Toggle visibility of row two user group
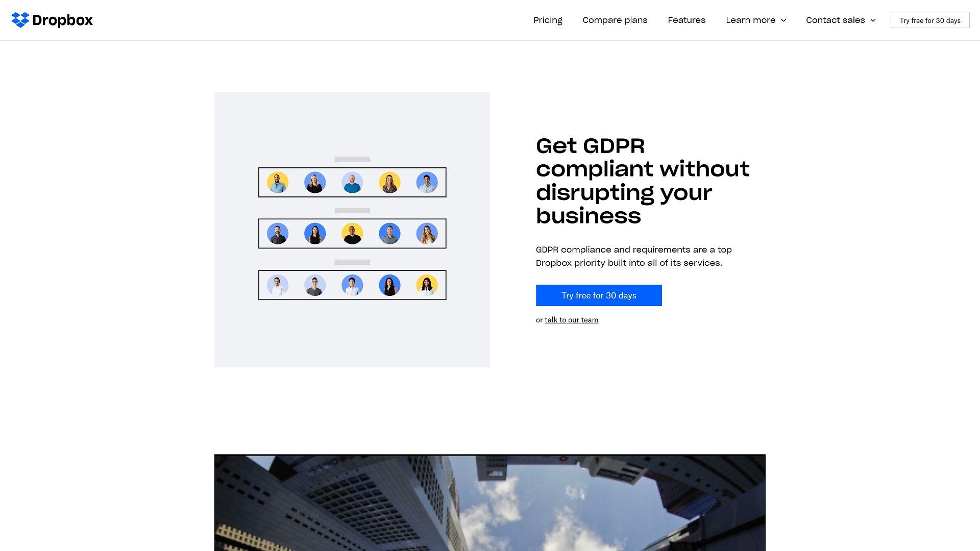980x551 pixels. pyautogui.click(x=352, y=211)
